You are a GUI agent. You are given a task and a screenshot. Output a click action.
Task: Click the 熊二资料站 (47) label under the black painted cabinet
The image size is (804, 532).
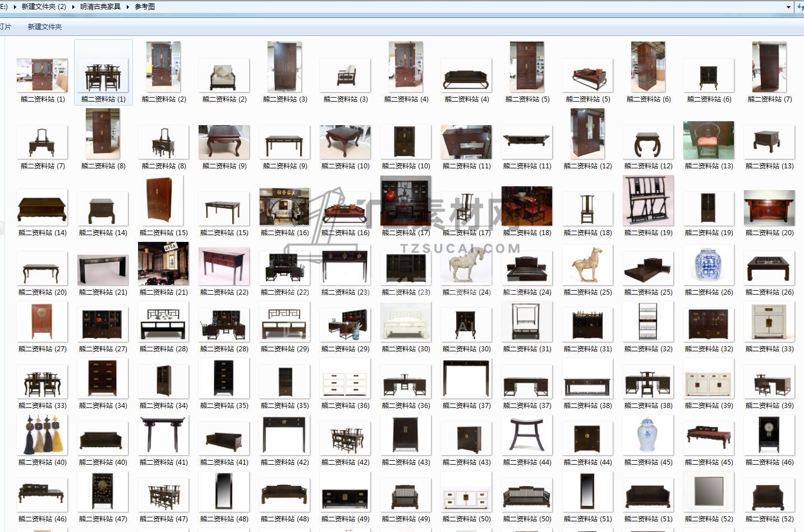click(103, 519)
